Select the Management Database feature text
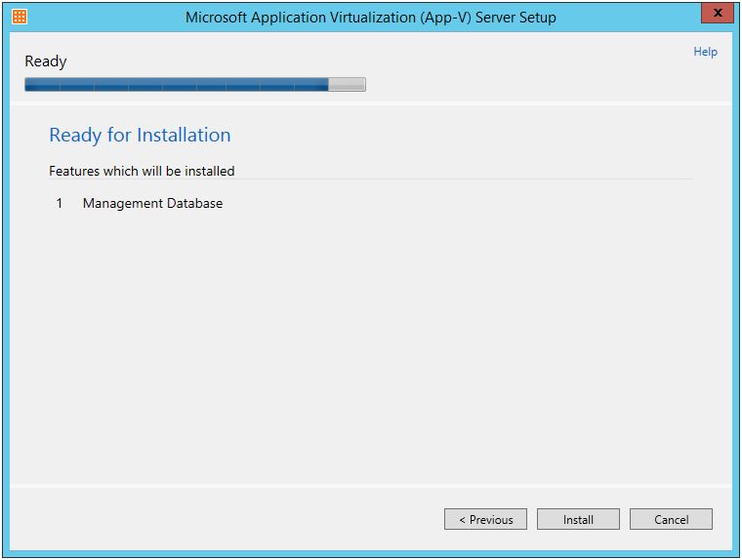This screenshot has height=560, width=742. (x=152, y=203)
